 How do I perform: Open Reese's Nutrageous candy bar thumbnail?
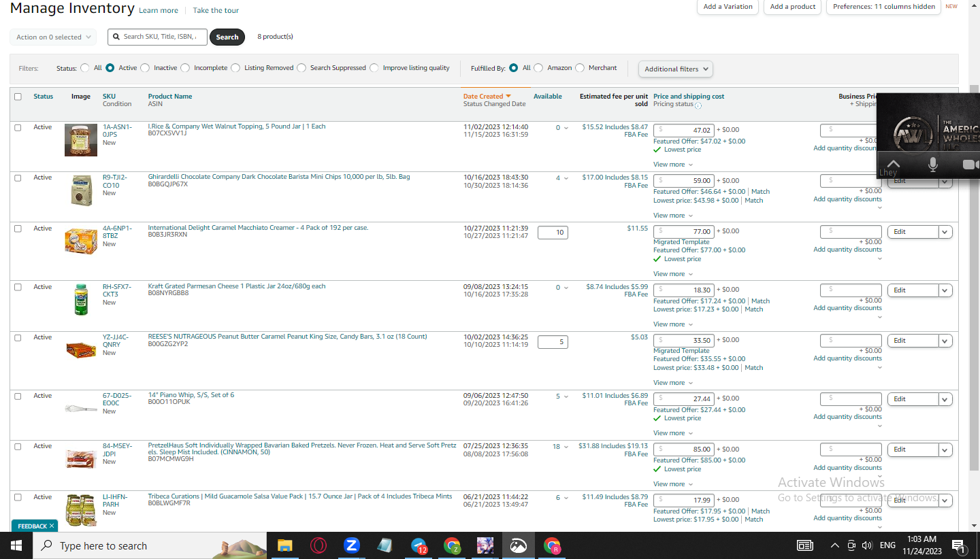point(81,350)
